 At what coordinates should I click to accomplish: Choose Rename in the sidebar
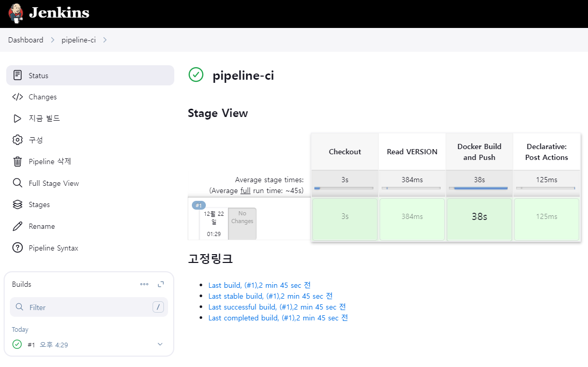click(x=90, y=226)
